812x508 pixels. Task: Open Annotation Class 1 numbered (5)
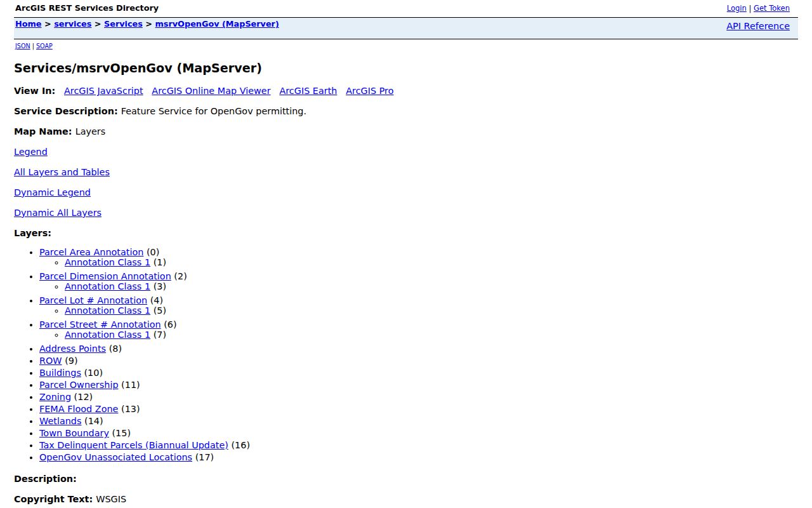click(x=107, y=311)
